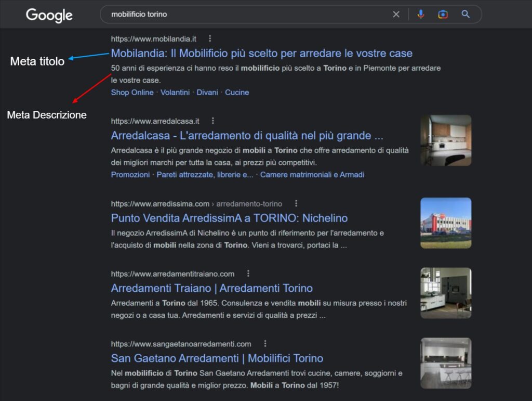
Task: Open the three-dot menu next to sangaetanoarredamenti.com
Action: click(265, 344)
